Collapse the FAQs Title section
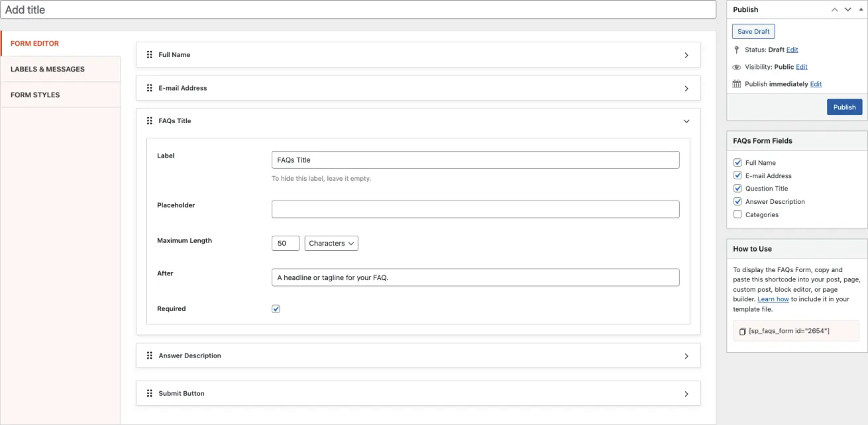Viewport: 868px width, 425px height. pos(686,121)
